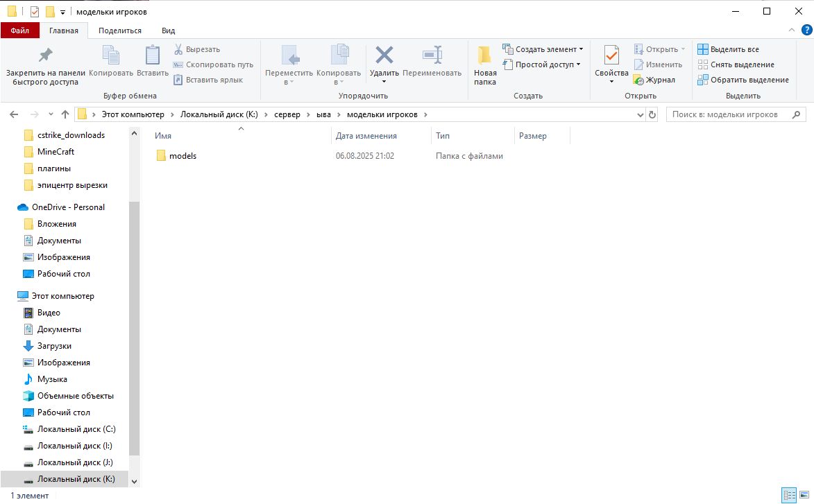The height and width of the screenshot is (504, 814).
Task: Click the Pin to Quick Access icon
Action: [x=45, y=55]
